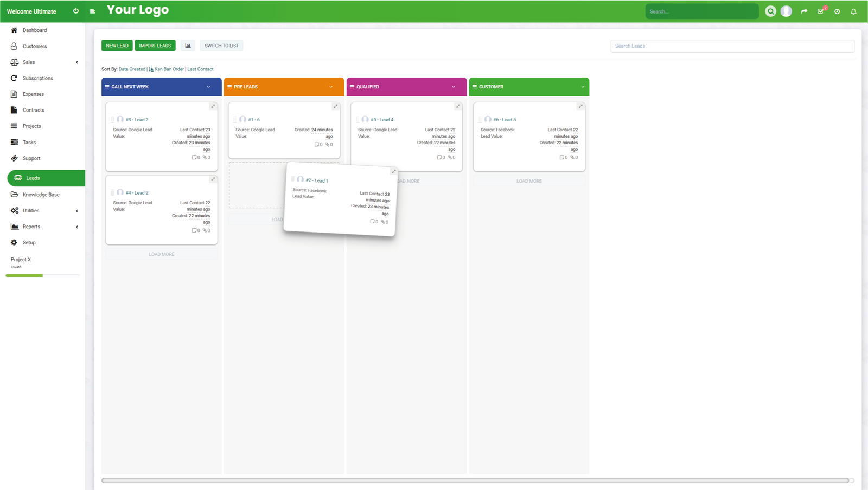Expand the #3 Lead 2 card
The image size is (868, 490).
[x=213, y=106]
